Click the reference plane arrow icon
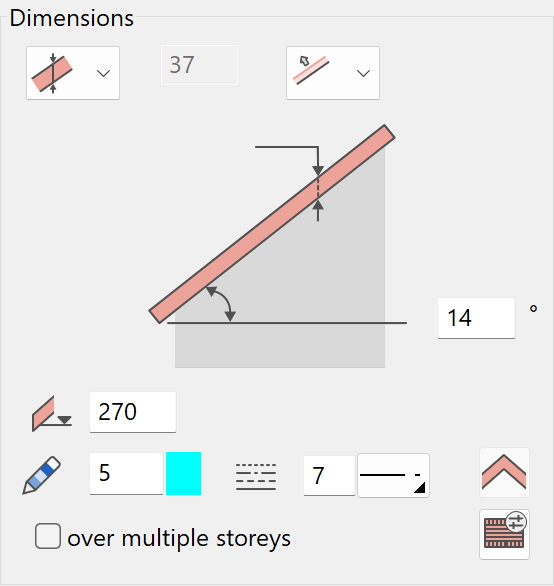The width and height of the screenshot is (554, 586). [x=311, y=70]
